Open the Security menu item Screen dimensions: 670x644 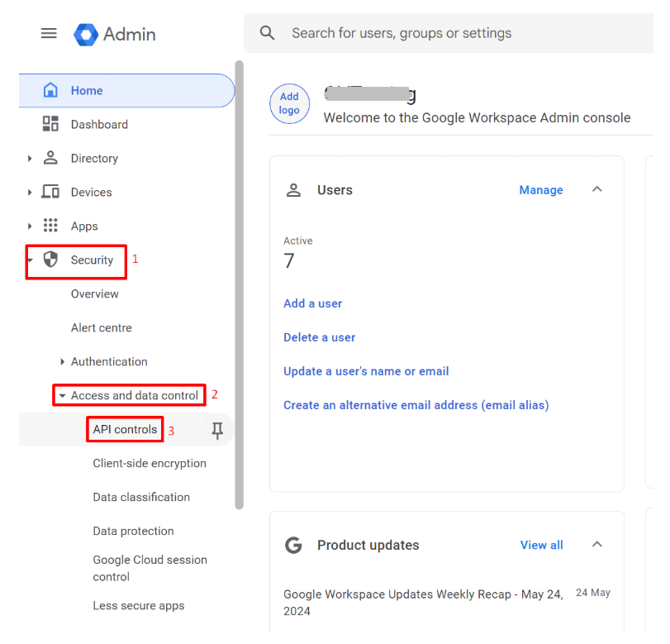click(x=92, y=260)
